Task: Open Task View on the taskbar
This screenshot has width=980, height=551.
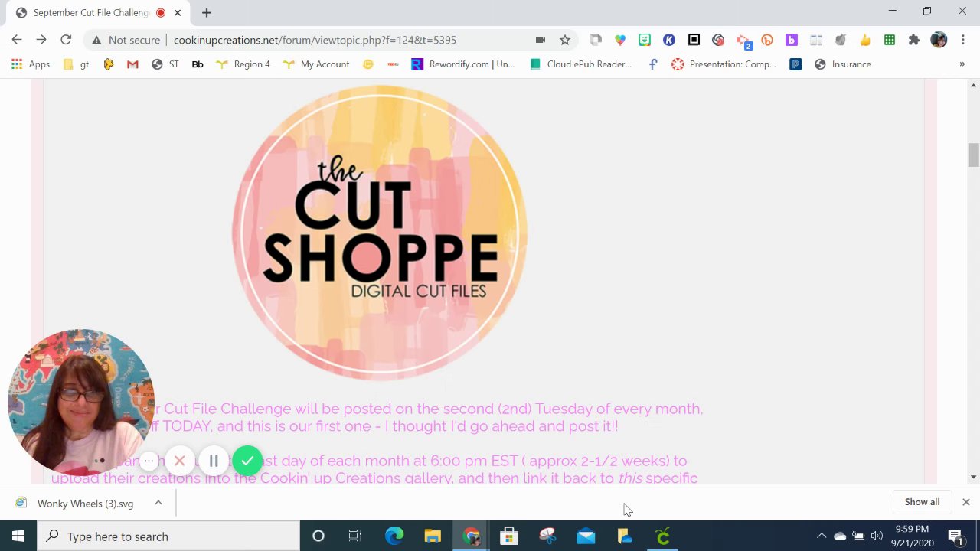Action: (x=355, y=536)
